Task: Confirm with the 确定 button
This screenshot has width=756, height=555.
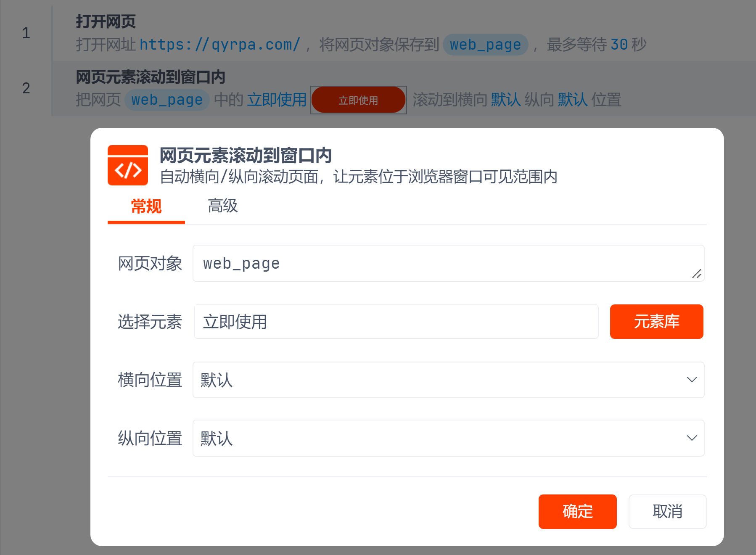Action: coord(577,511)
